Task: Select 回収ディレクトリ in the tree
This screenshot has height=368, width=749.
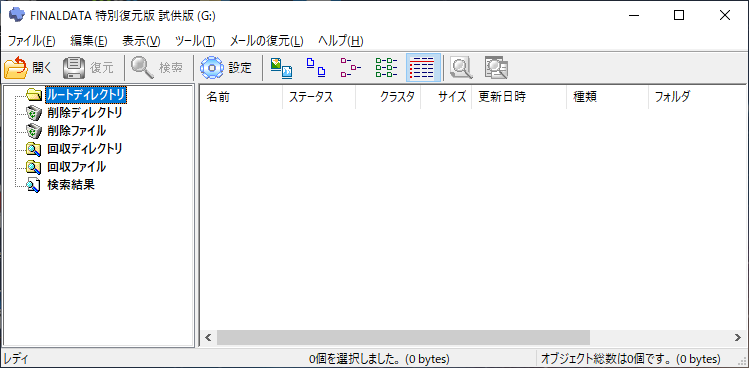Action: (x=85, y=149)
